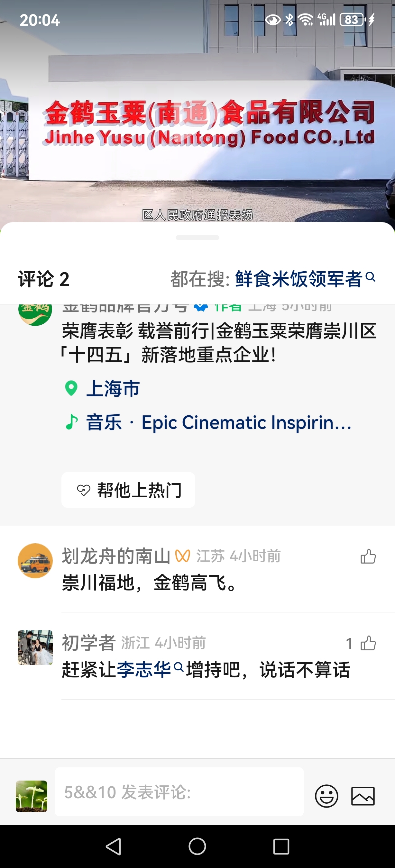Open Epic Cinematic Inspirin music link
This screenshot has width=395, height=868.
pyautogui.click(x=246, y=422)
